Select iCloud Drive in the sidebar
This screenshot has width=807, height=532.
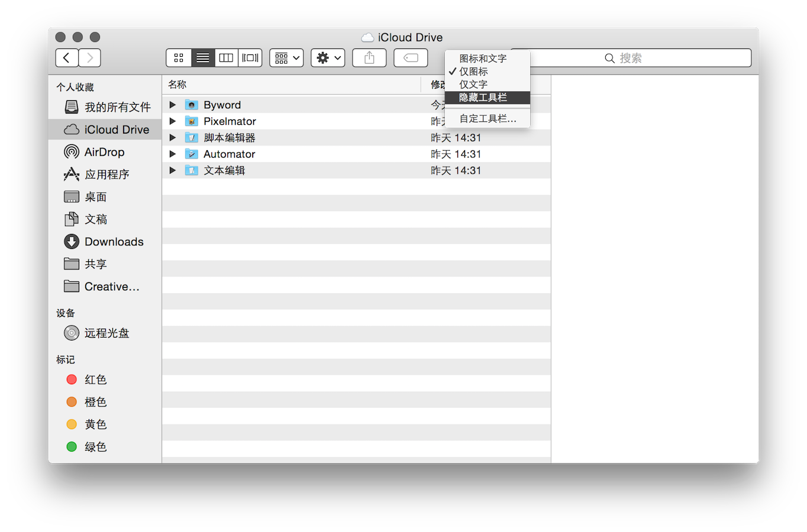(105, 129)
